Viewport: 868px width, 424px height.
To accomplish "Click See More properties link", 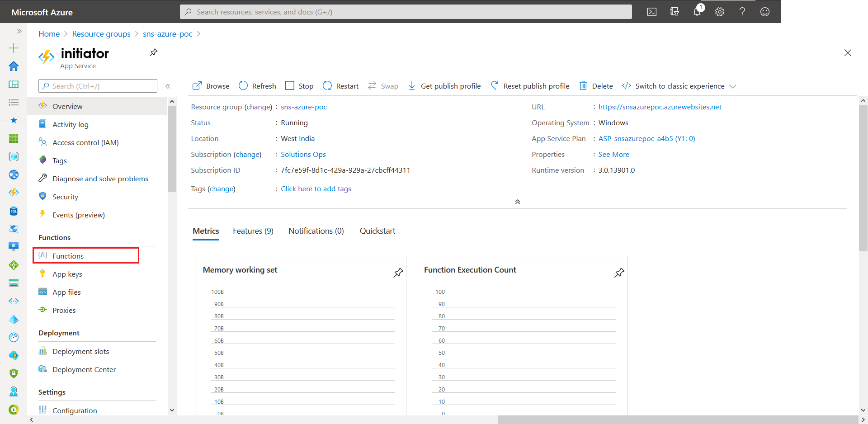I will point(614,155).
